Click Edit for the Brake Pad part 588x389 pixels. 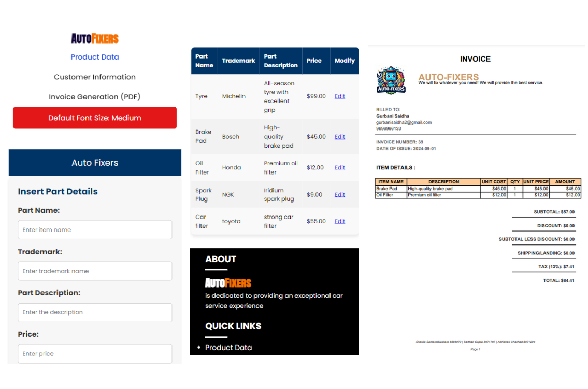(x=340, y=137)
